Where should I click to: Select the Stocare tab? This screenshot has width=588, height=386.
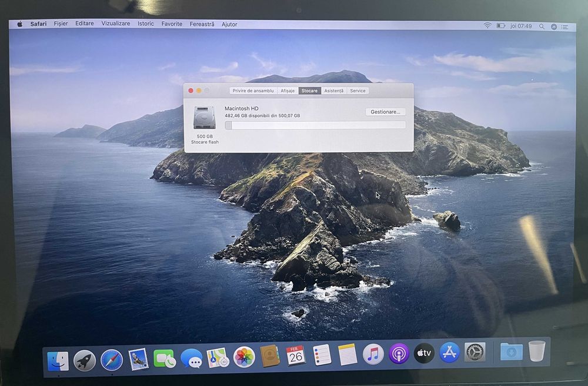(x=309, y=91)
